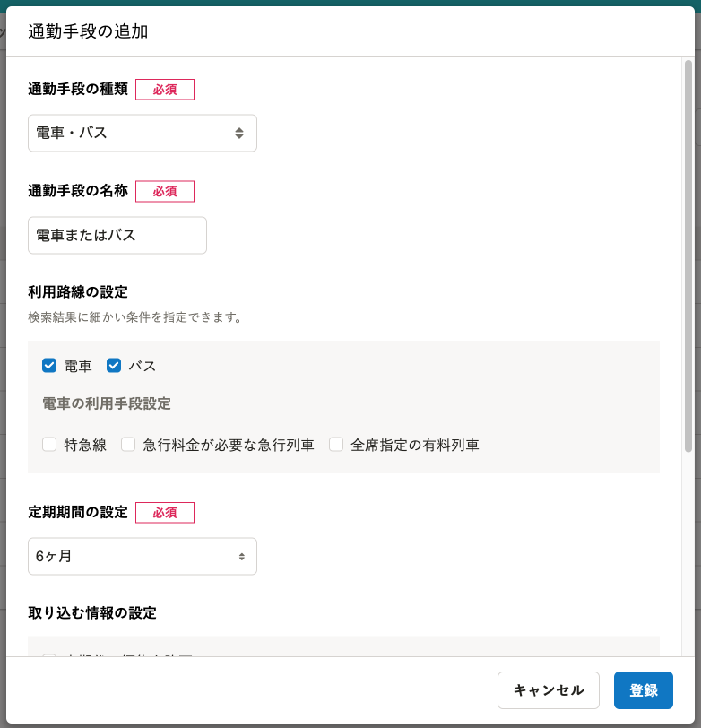701x728 pixels.
Task: Click the キャンセル button
Action: pos(549,690)
